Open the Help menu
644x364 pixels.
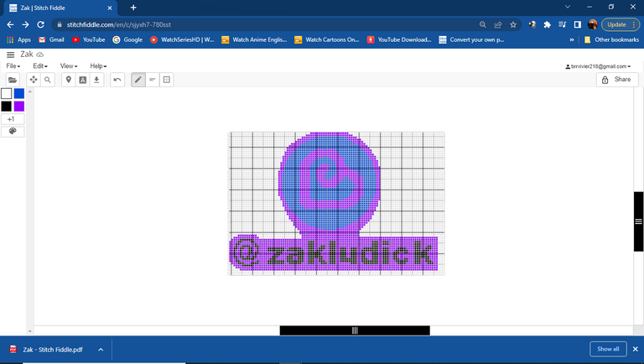[x=98, y=66]
